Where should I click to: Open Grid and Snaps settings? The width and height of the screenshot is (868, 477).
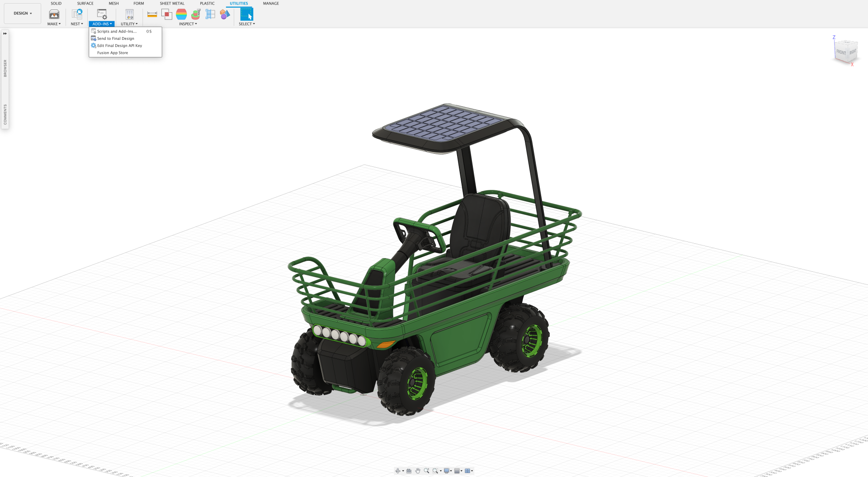click(457, 471)
